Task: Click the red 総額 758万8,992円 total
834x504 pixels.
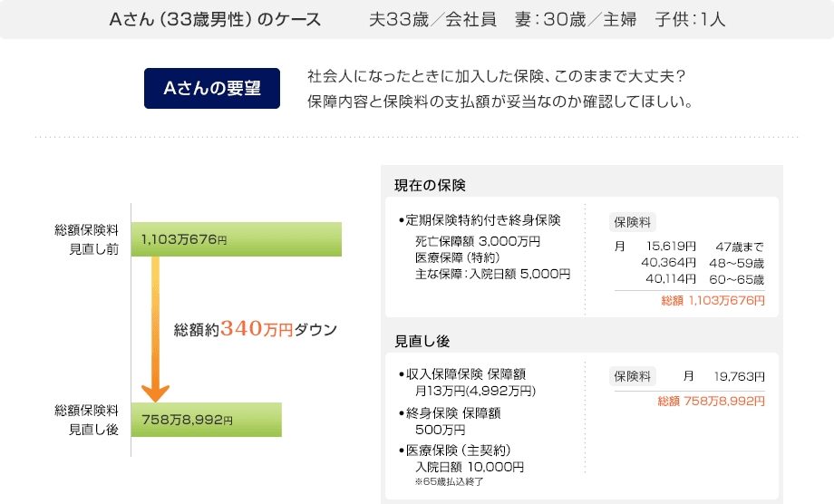Action: pyautogui.click(x=711, y=400)
